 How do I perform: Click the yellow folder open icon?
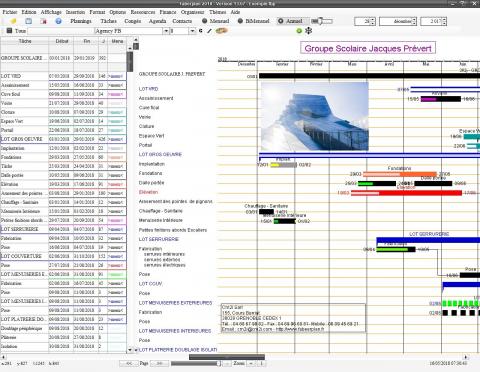[14, 21]
